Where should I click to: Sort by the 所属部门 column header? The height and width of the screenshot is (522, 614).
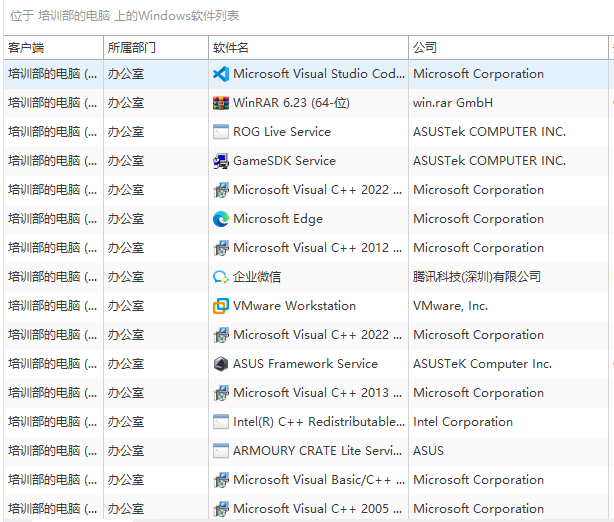[156, 48]
